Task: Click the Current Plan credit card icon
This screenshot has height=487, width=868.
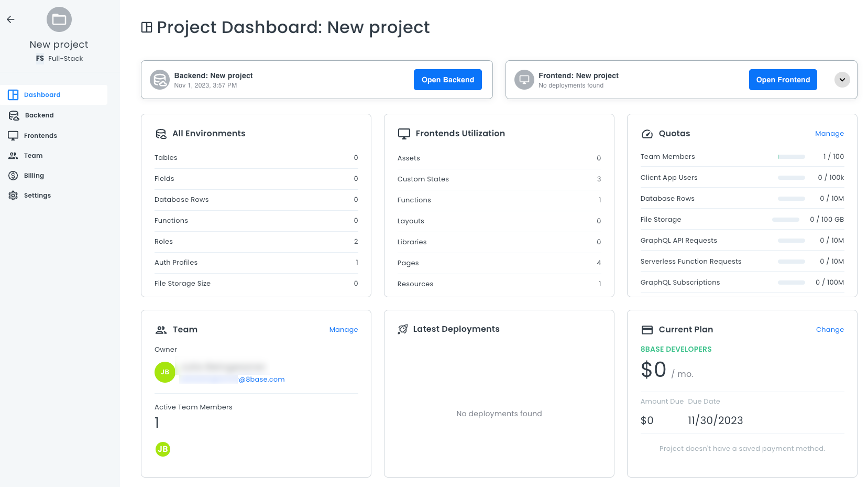Action: point(647,330)
